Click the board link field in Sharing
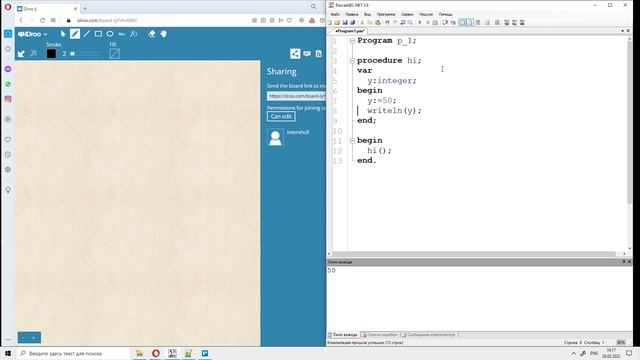 pyautogui.click(x=296, y=96)
